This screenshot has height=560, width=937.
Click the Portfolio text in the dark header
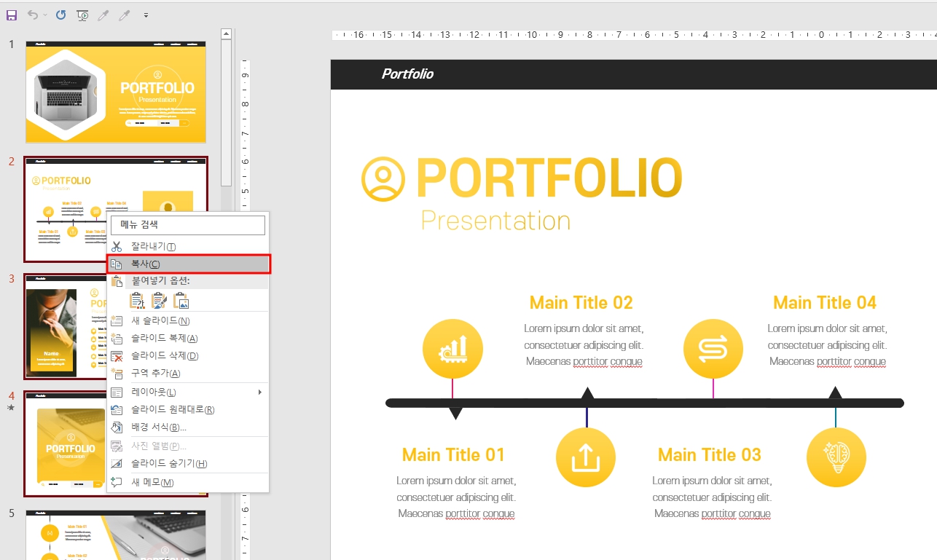coord(407,74)
